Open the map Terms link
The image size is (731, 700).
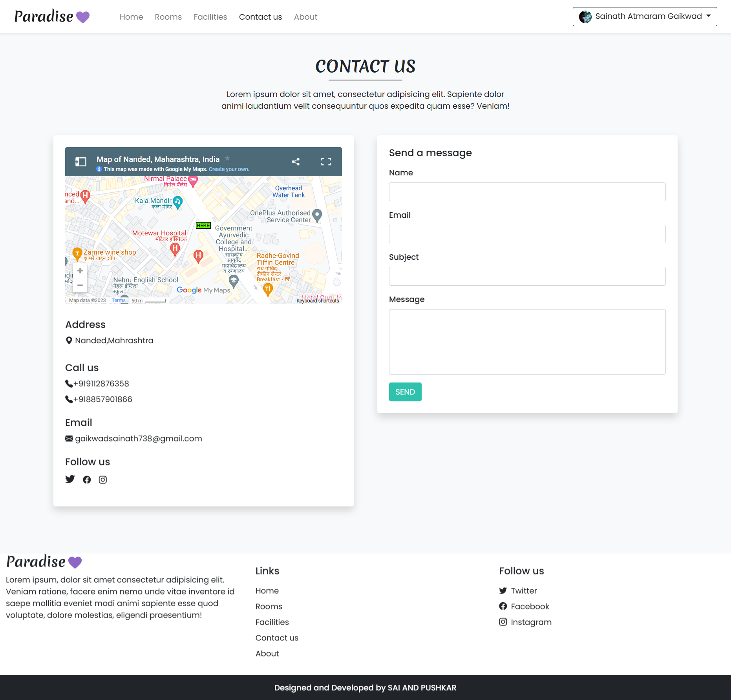(x=119, y=300)
